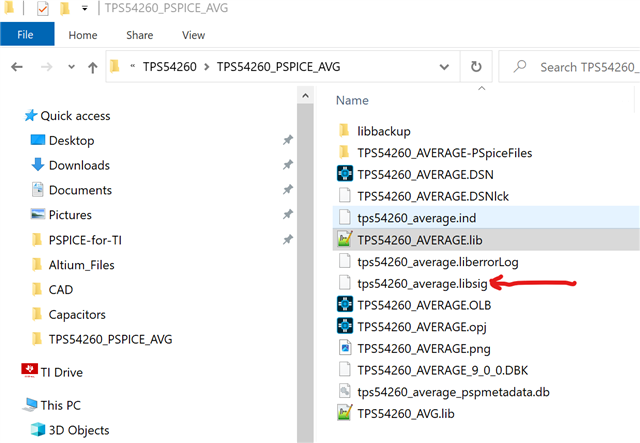The height and width of the screenshot is (443, 640).
Task: Open 3D Objects under This PC
Action: click(79, 430)
